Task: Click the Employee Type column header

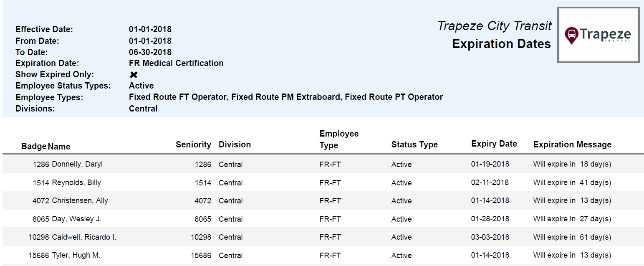Action: tap(339, 139)
